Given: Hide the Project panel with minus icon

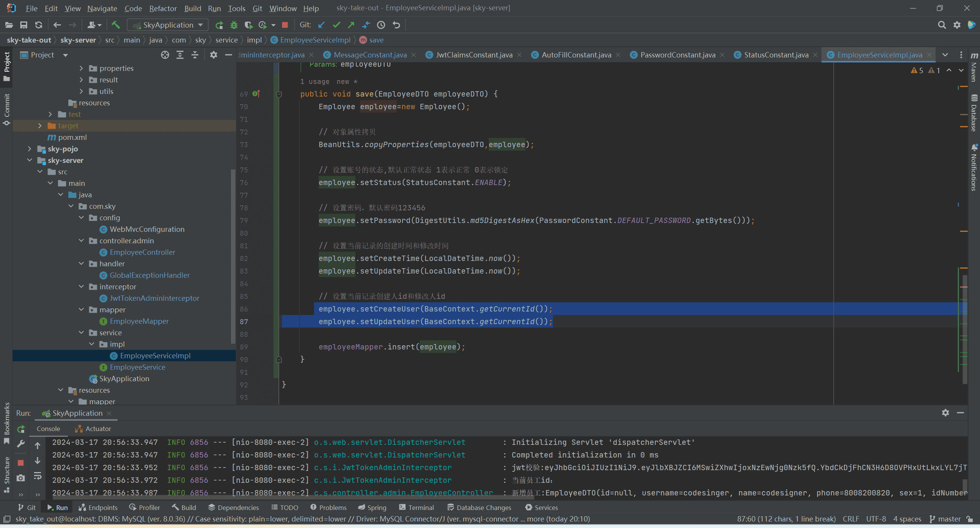Looking at the screenshot, I should 229,55.
